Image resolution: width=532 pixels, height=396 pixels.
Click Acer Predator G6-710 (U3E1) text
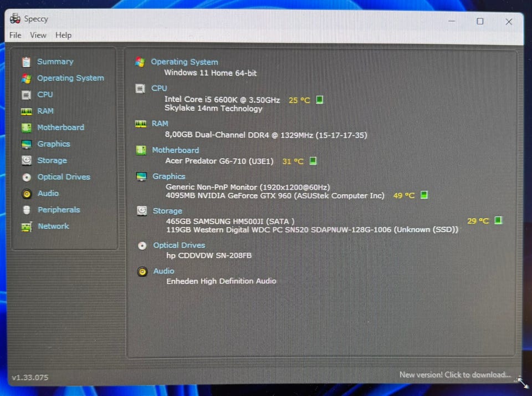[219, 161]
